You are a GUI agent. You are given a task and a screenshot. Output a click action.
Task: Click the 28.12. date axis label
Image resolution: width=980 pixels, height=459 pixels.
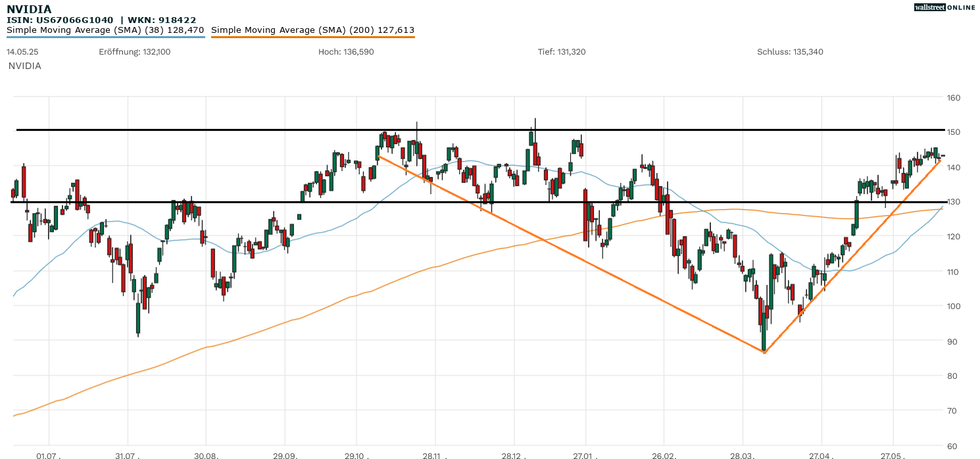coord(514,455)
